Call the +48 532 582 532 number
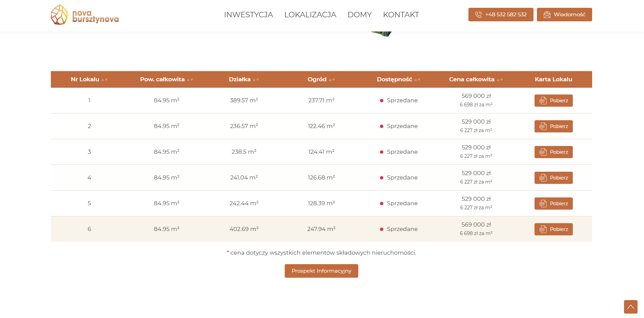Image resolution: width=644 pixels, height=318 pixels. pos(501,15)
